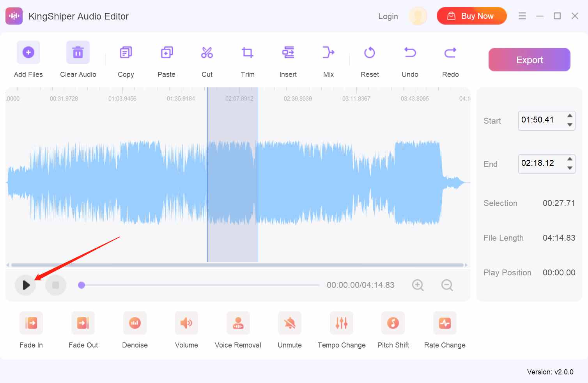The image size is (588, 383).
Task: Open the Insert audio tool
Action: [288, 52]
